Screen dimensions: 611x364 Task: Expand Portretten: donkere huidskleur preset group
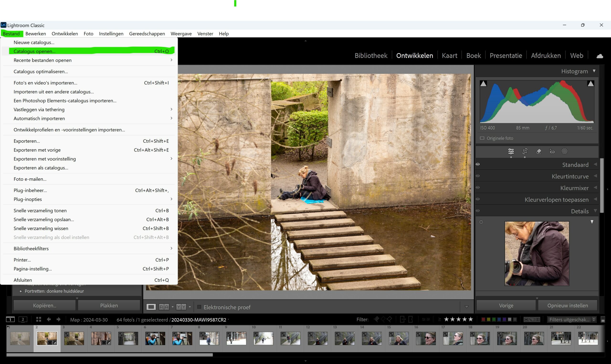[21, 291]
